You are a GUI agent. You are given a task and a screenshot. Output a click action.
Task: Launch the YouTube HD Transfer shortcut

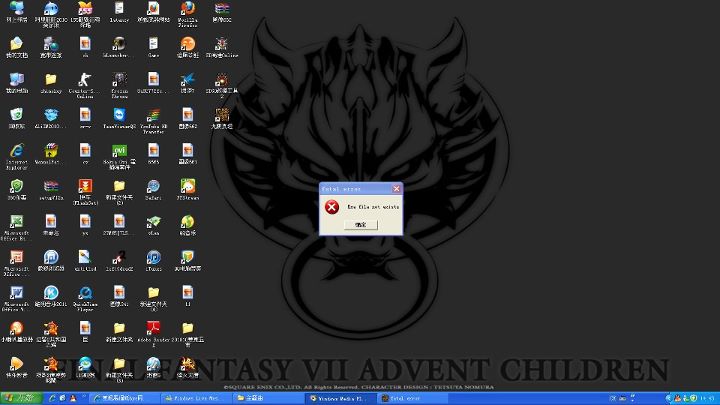click(x=153, y=116)
